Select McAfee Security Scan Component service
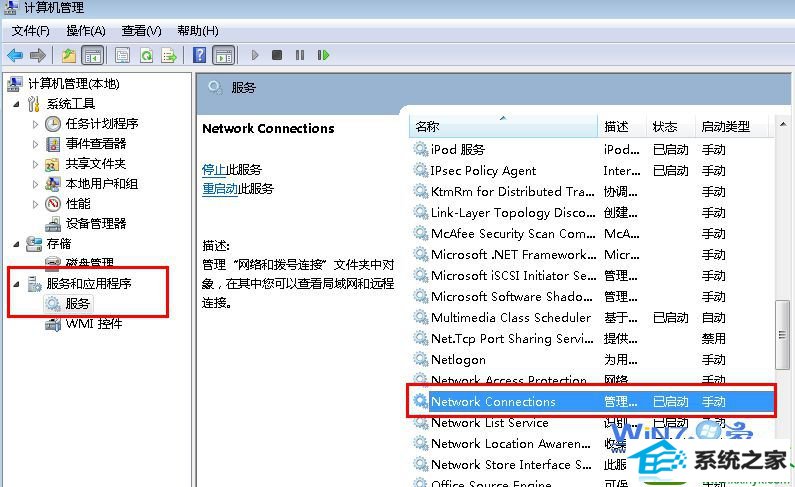Screen dimensions: 795x487 pos(592,234)
